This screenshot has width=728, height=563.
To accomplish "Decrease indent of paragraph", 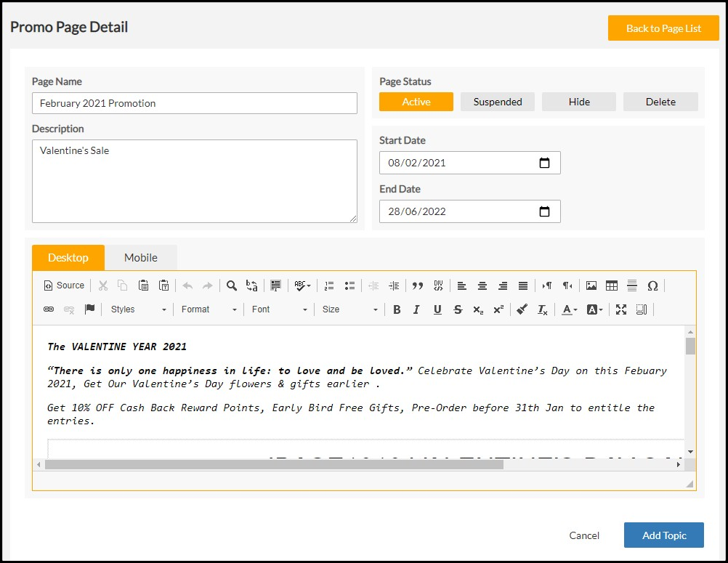I will pyautogui.click(x=373, y=285).
